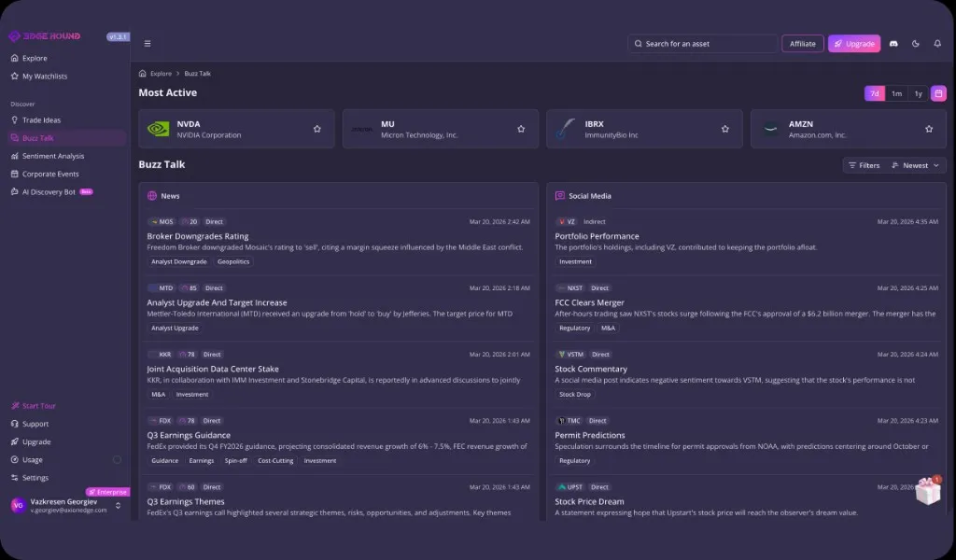Click the home icon in the breadcrumb
Image resolution: width=956 pixels, height=560 pixels.
(140, 73)
